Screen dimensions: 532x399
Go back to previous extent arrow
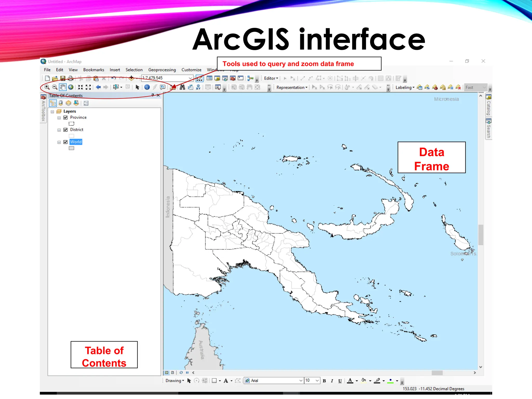[x=98, y=87]
